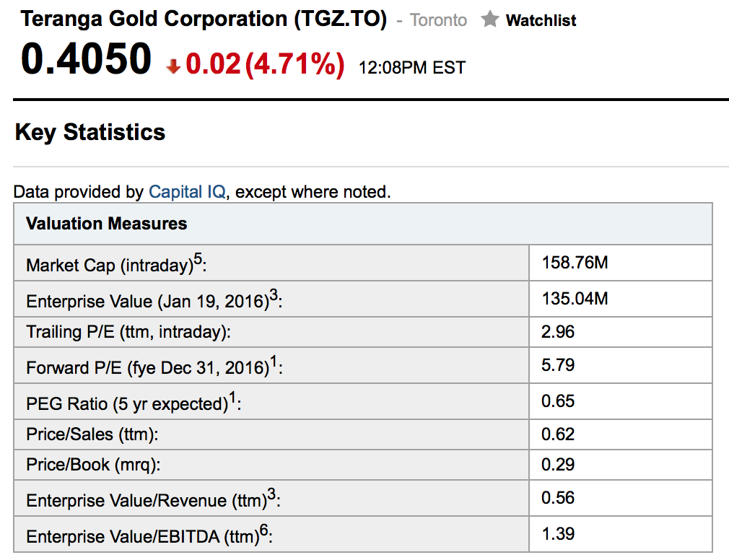
Task: Click the Price/Sales (ttm) row label
Action: pyautogui.click(x=92, y=434)
